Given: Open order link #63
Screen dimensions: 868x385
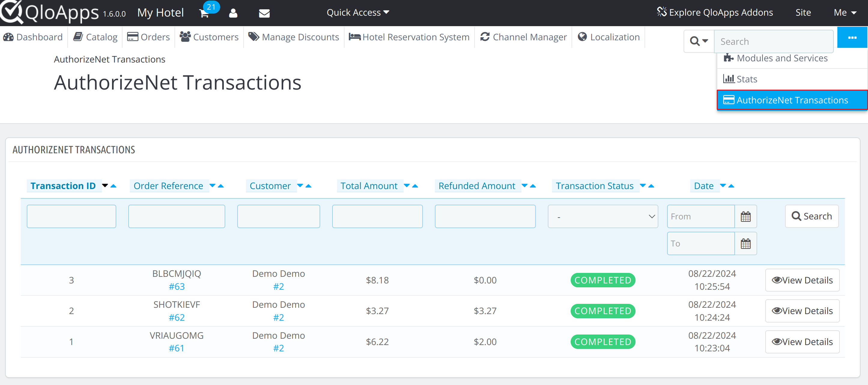Looking at the screenshot, I should (x=177, y=286).
